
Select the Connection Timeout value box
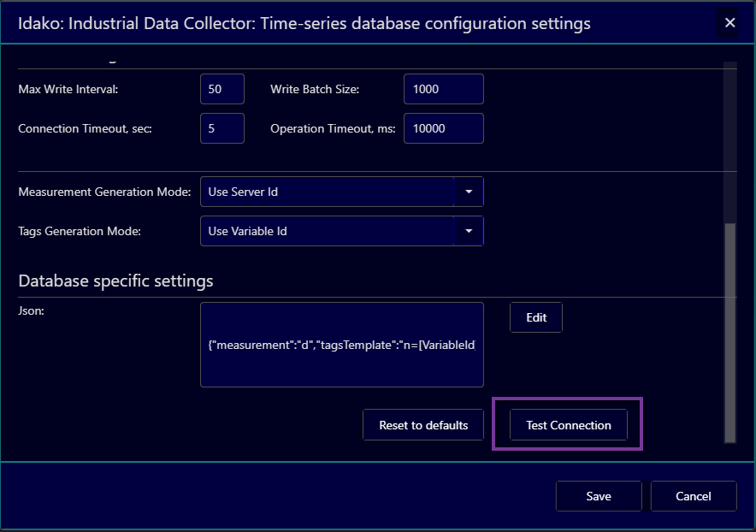[x=222, y=128]
